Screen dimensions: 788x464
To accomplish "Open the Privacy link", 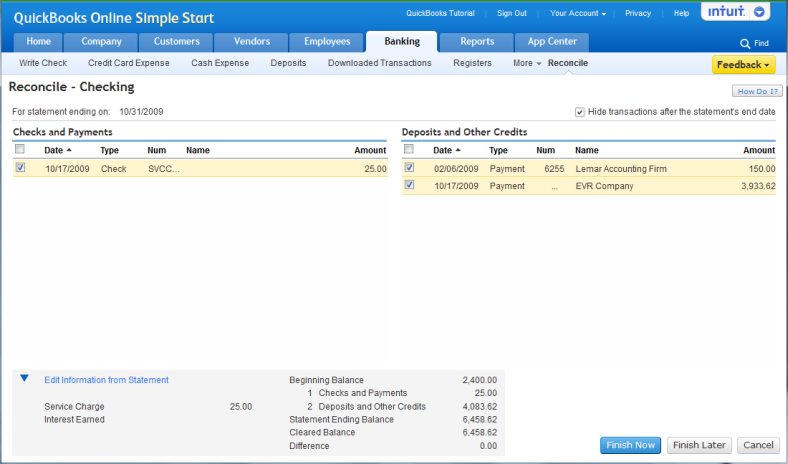I will pos(638,13).
